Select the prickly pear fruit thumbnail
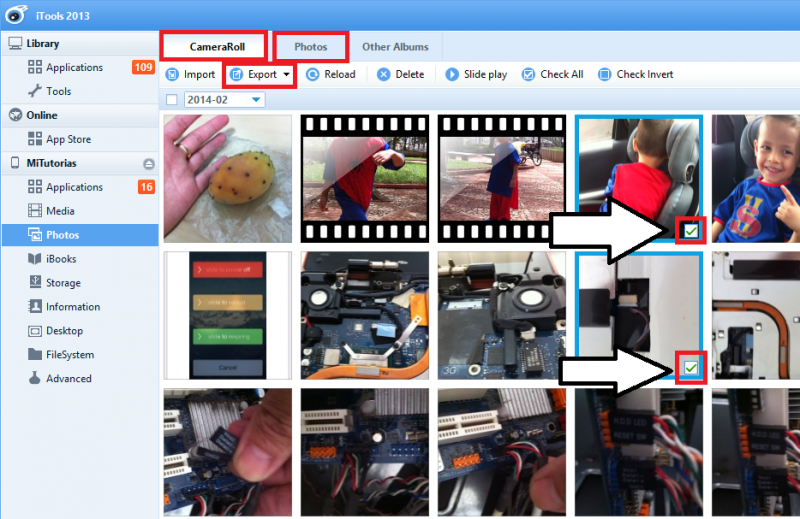 [x=227, y=178]
